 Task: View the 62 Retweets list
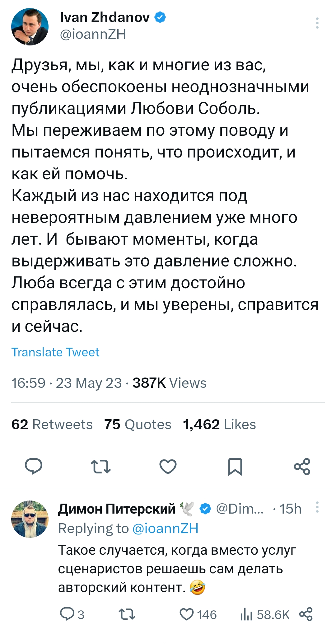52,424
